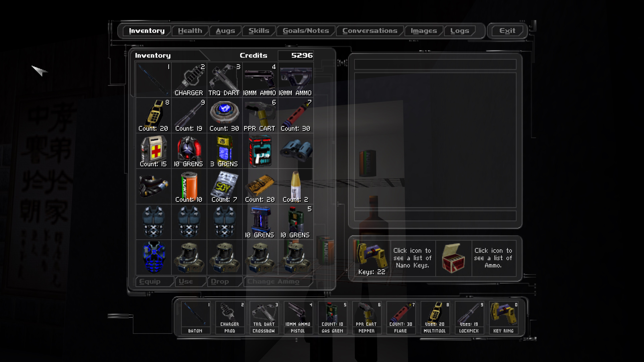Select the flare with Count: 30
Screen dimensions: 644x362
pos(296,115)
